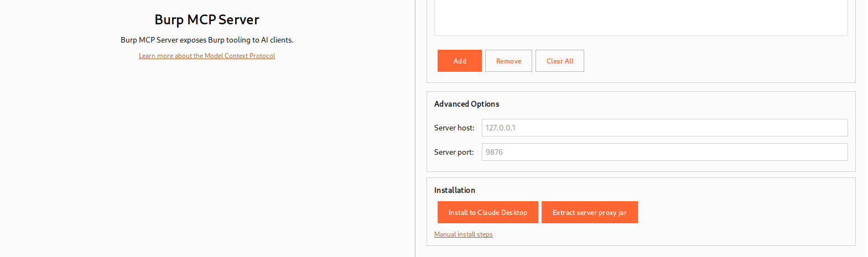
Task: Focus the Server port input field
Action: pyautogui.click(x=664, y=152)
